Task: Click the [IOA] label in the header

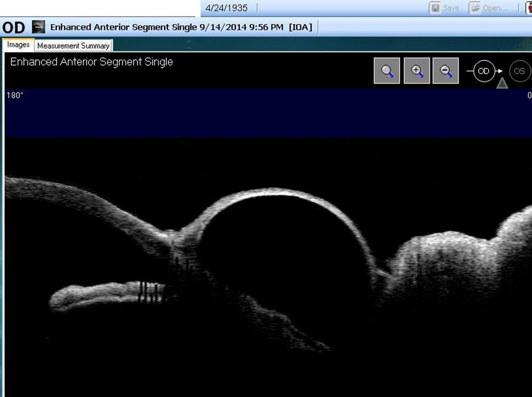Action: 300,27
